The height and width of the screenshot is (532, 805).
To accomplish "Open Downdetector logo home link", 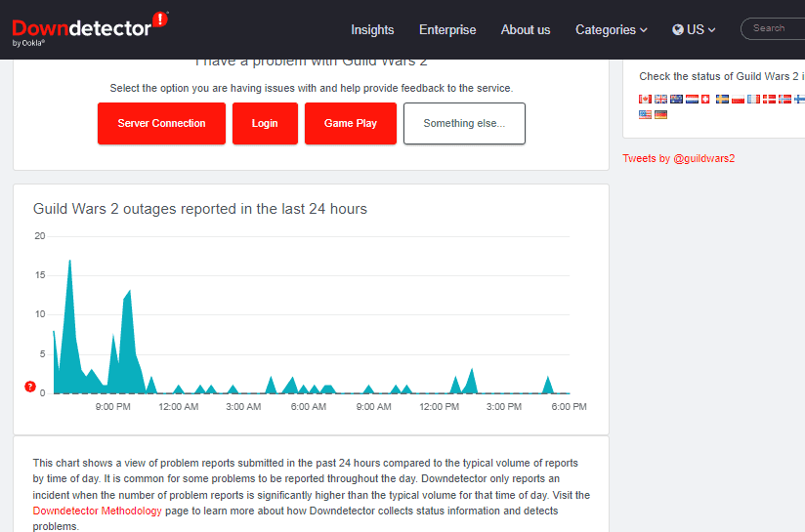I will pyautogui.click(x=90, y=29).
